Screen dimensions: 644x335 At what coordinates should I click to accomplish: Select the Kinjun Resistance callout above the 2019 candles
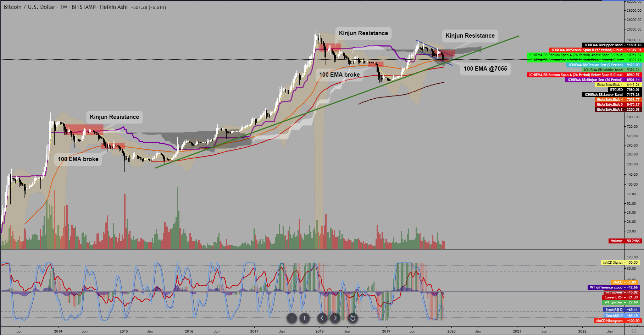[x=470, y=35]
